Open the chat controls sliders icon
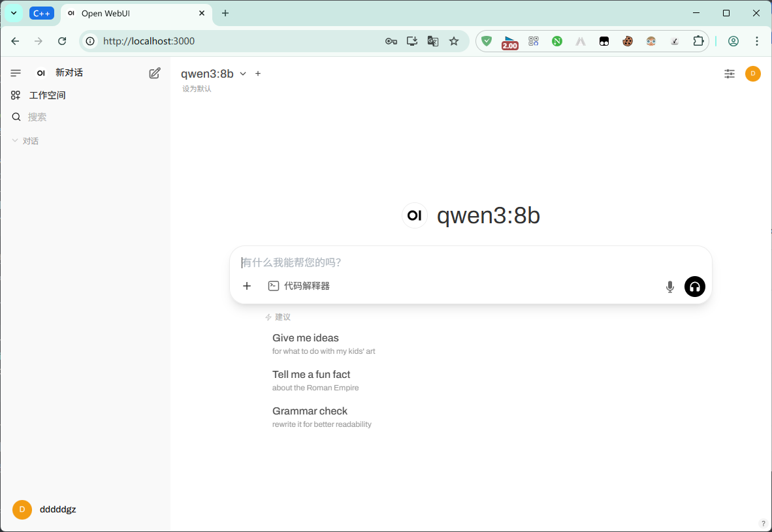This screenshot has height=532, width=772. point(729,74)
